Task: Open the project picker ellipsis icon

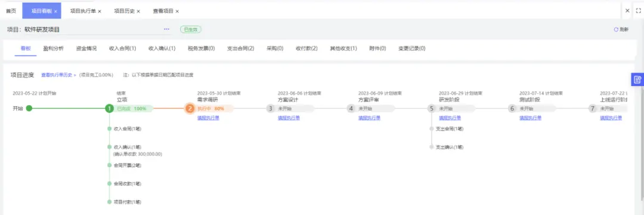Action: click(166, 29)
